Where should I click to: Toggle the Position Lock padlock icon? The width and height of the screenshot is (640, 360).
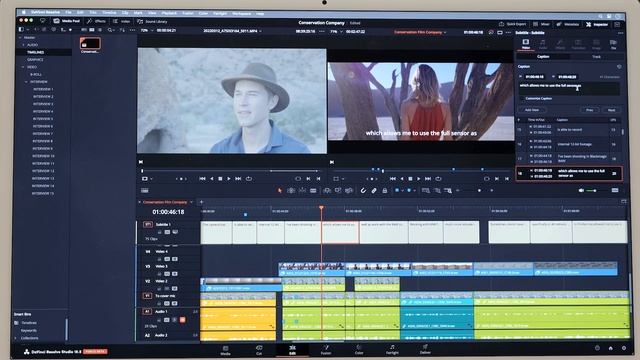[384, 191]
